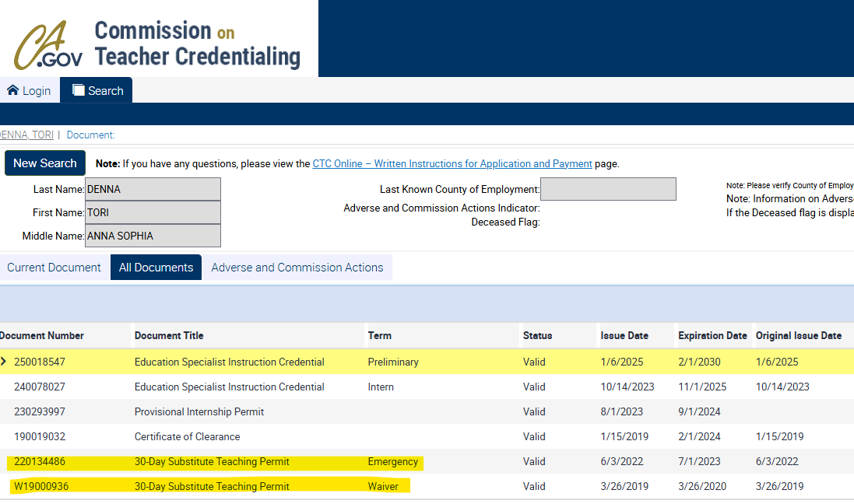854x504 pixels.
Task: Click the Last Name field
Action: click(x=153, y=190)
